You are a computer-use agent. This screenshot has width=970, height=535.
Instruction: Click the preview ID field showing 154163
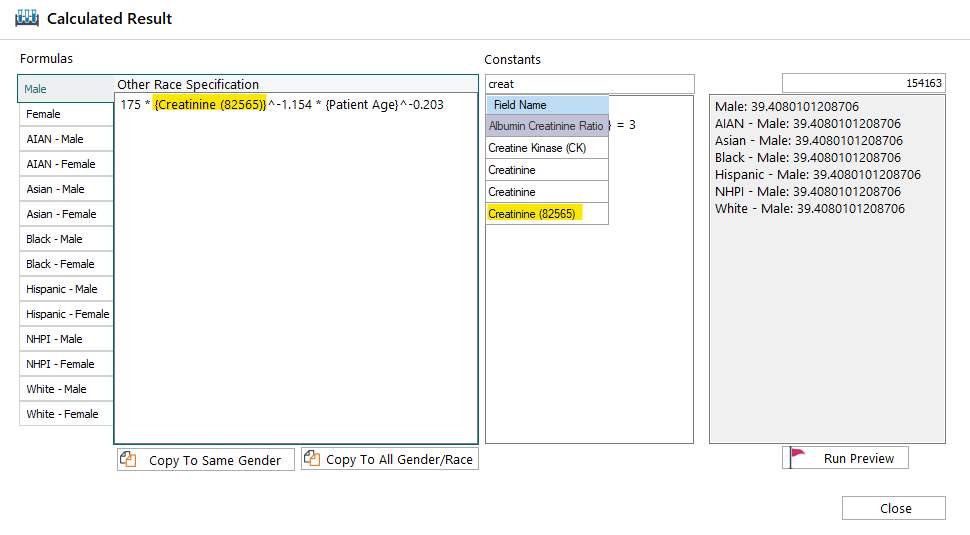tap(864, 83)
